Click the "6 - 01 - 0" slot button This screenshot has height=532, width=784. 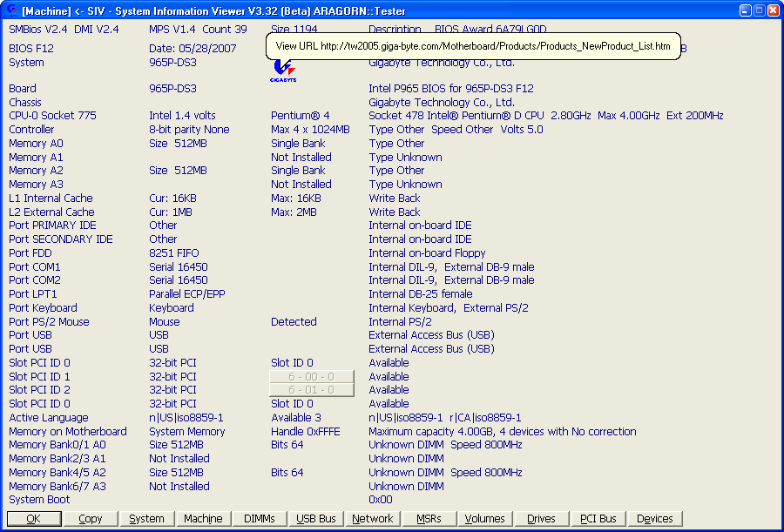tap(312, 390)
